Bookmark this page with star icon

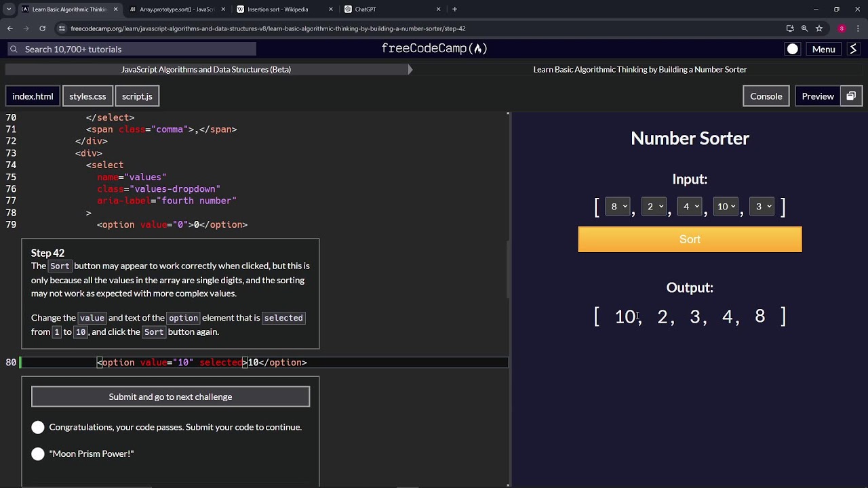click(x=819, y=28)
